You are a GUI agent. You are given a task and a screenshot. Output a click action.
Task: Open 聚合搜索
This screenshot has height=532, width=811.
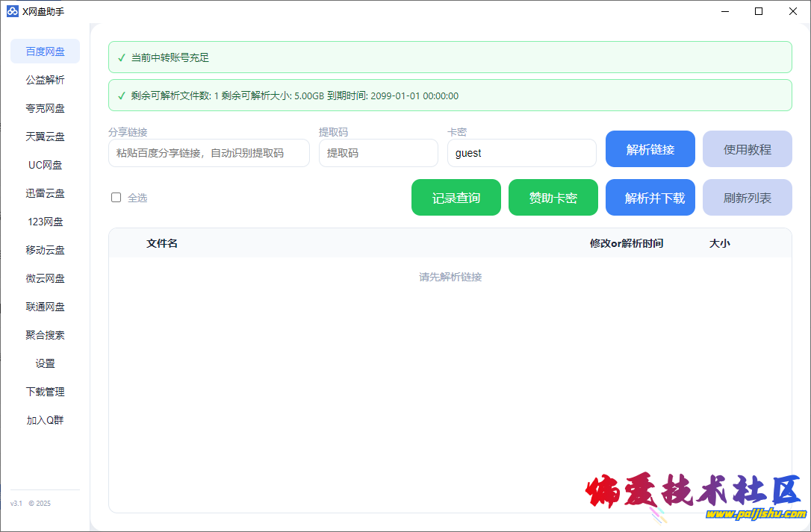[x=45, y=335]
